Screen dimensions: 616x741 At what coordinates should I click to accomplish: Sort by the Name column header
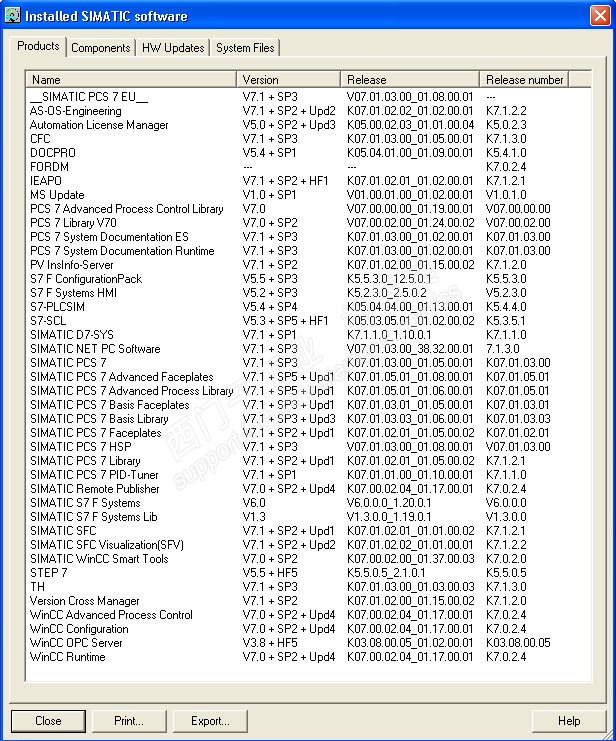131,79
